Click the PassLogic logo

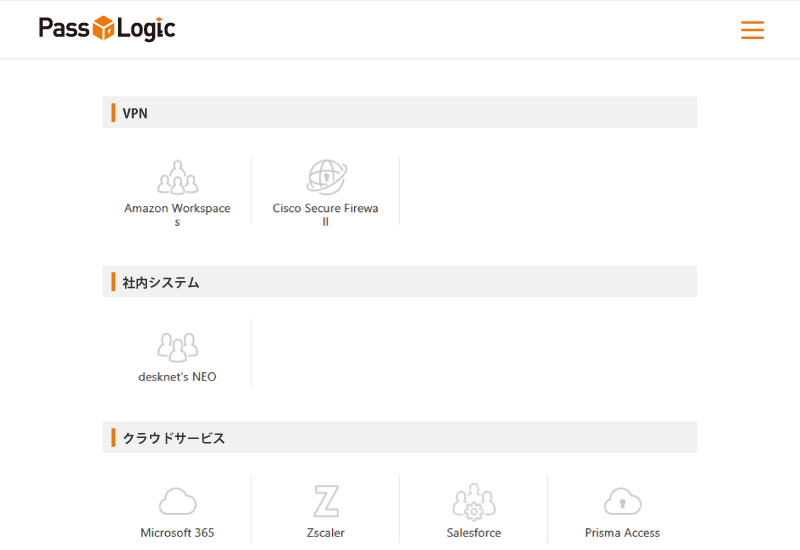click(x=107, y=29)
